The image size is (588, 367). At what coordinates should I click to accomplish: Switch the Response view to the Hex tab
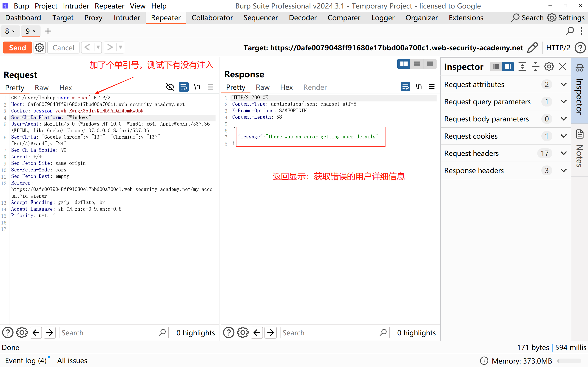click(286, 87)
